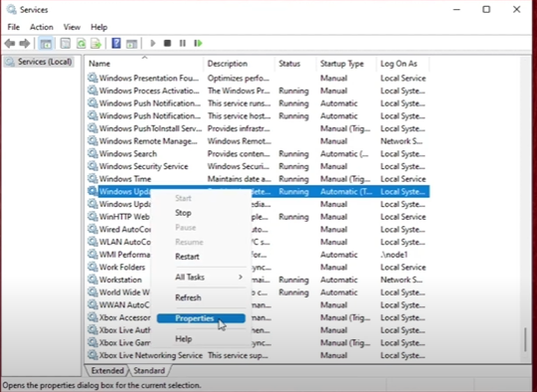
Task: Click the vertical scrollbar thumb of services list
Action: click(525, 340)
